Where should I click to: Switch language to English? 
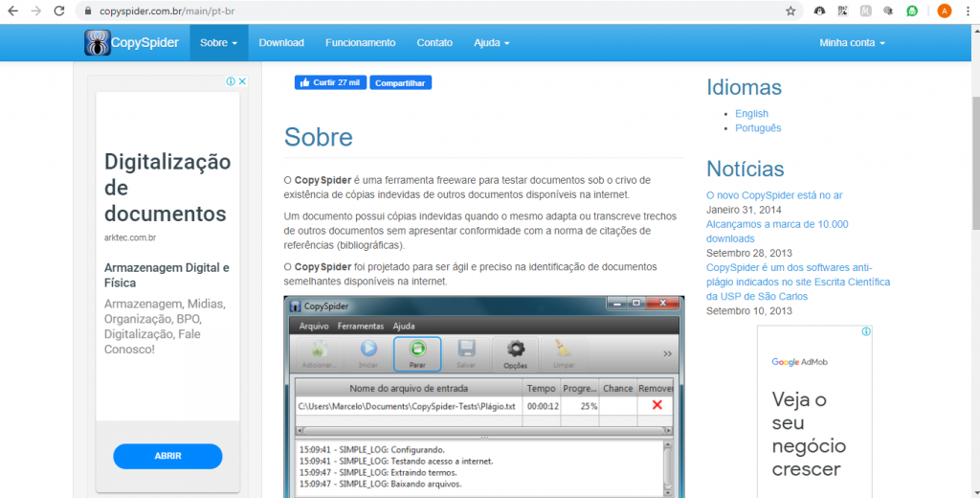coord(751,113)
